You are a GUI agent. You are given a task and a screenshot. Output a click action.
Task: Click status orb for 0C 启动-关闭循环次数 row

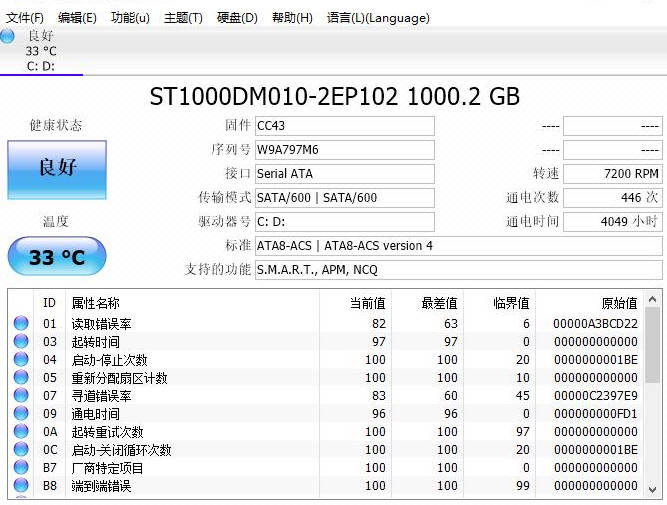(21, 450)
